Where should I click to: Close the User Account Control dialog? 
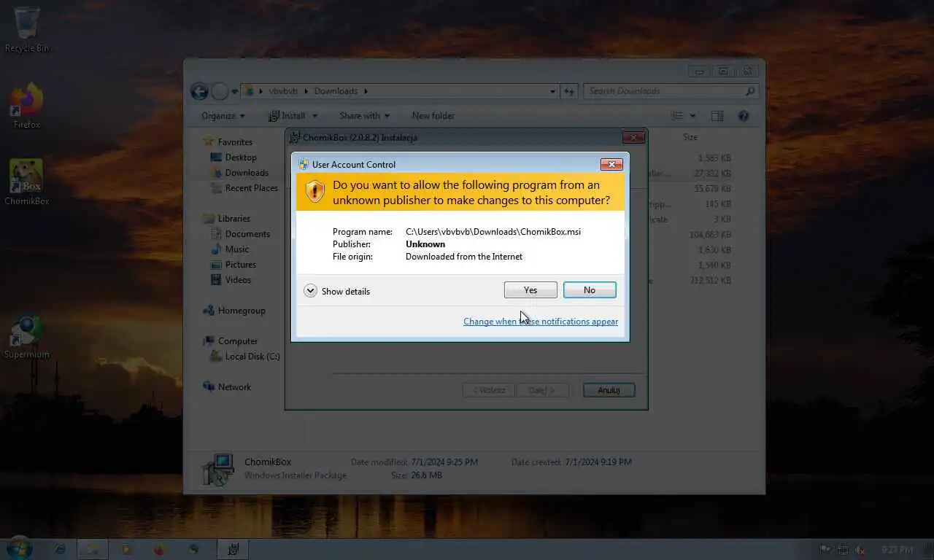point(611,164)
